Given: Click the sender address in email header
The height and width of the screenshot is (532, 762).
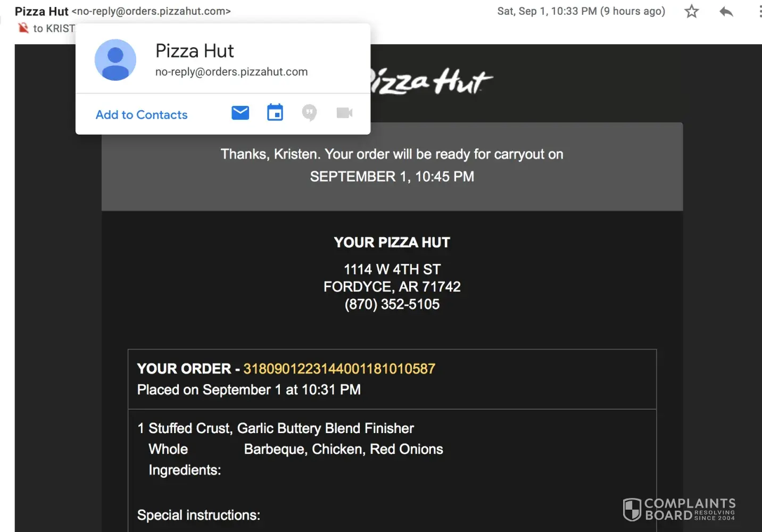Looking at the screenshot, I should point(151,11).
